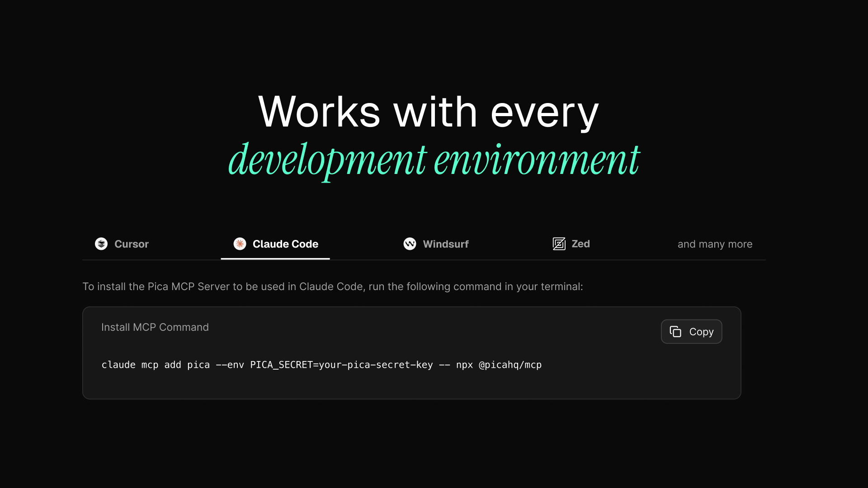Click the Cursor logo icon
Image resolution: width=868 pixels, height=488 pixels.
[101, 244]
